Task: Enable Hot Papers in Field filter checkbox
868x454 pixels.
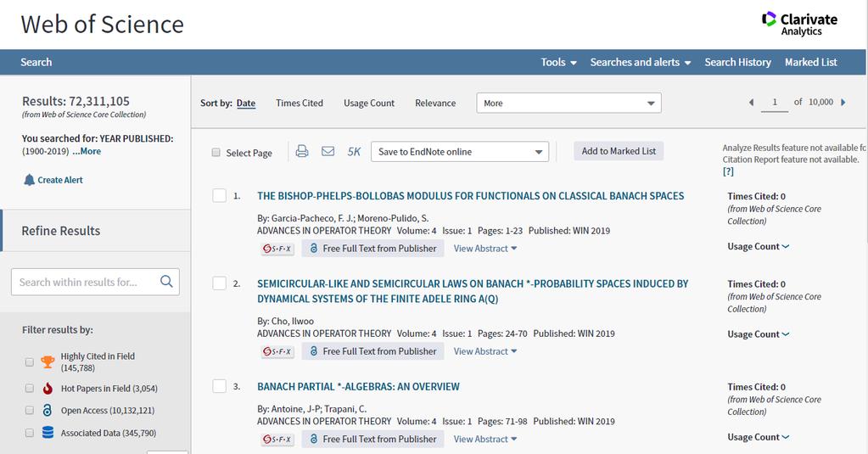Action: (30, 389)
